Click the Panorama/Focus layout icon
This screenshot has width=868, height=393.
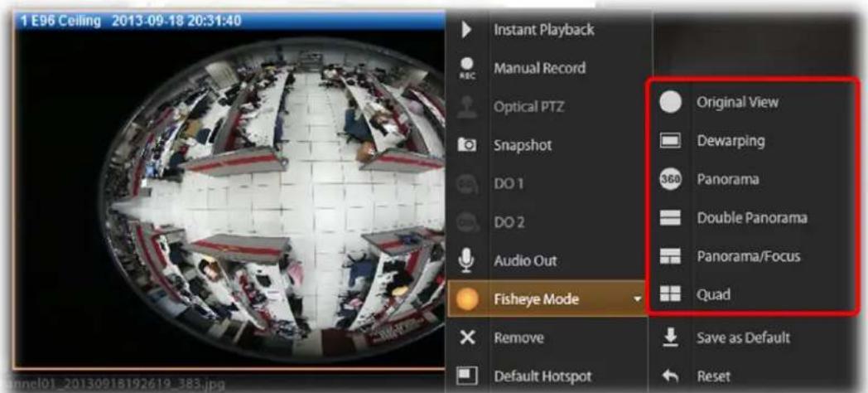(x=670, y=257)
